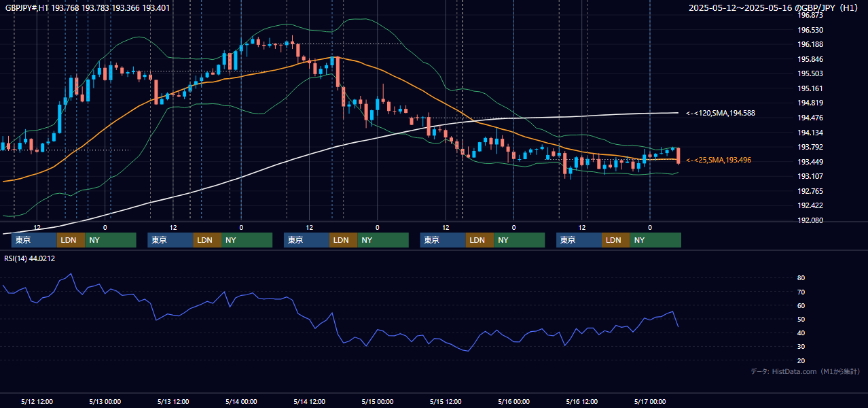Click price axis value 195.846
Screen dimensions: 868x408
point(810,59)
